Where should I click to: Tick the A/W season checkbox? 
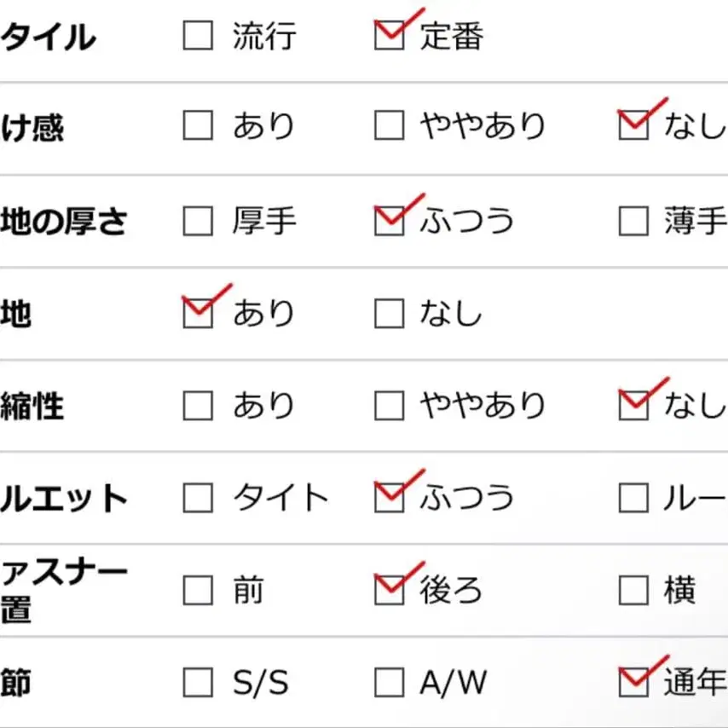tap(389, 682)
